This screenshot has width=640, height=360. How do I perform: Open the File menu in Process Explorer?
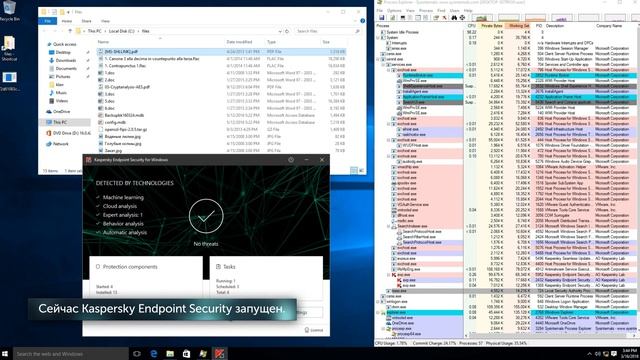tap(380, 11)
